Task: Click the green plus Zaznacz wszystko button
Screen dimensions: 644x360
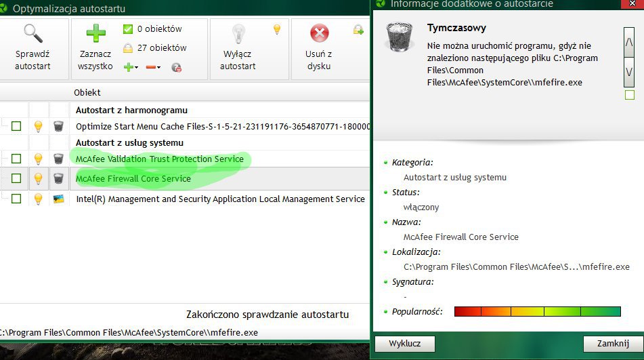Action: [95, 49]
